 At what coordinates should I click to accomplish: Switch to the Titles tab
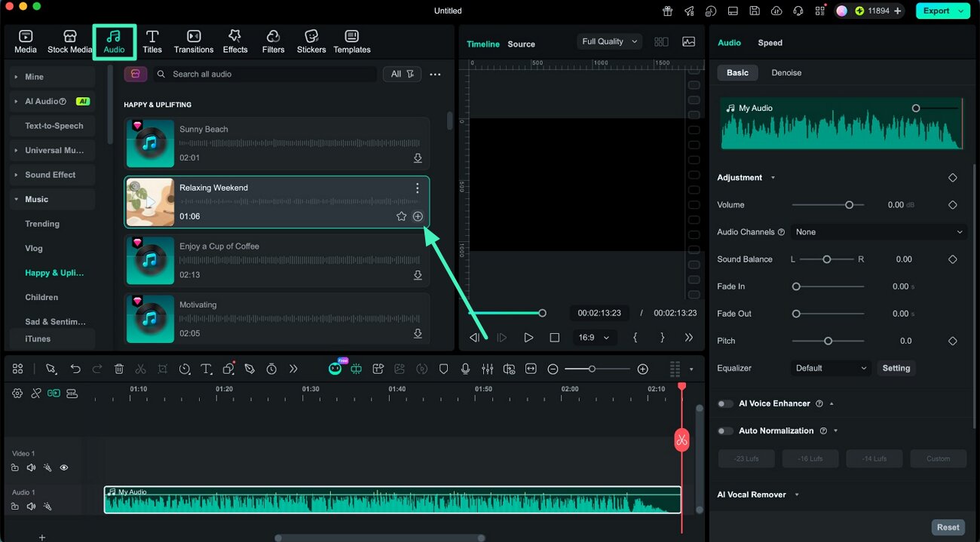[x=152, y=41]
